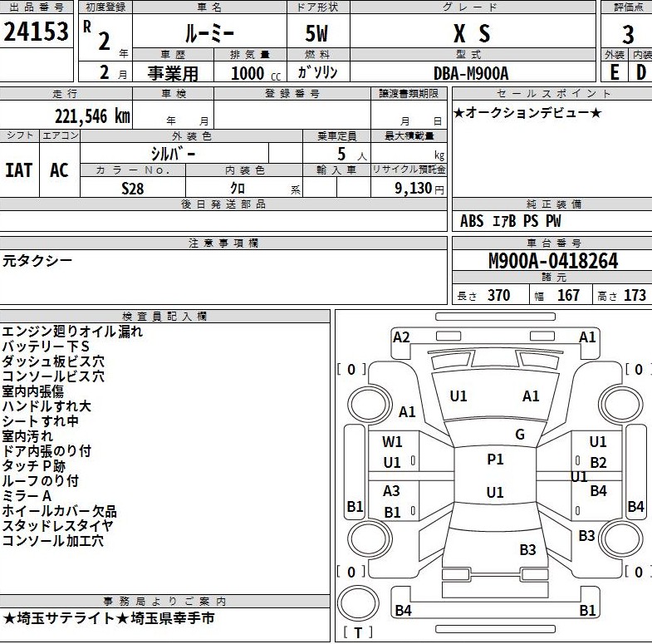
Task: Click the displacement value "1000 cc"
Action: (x=256, y=74)
